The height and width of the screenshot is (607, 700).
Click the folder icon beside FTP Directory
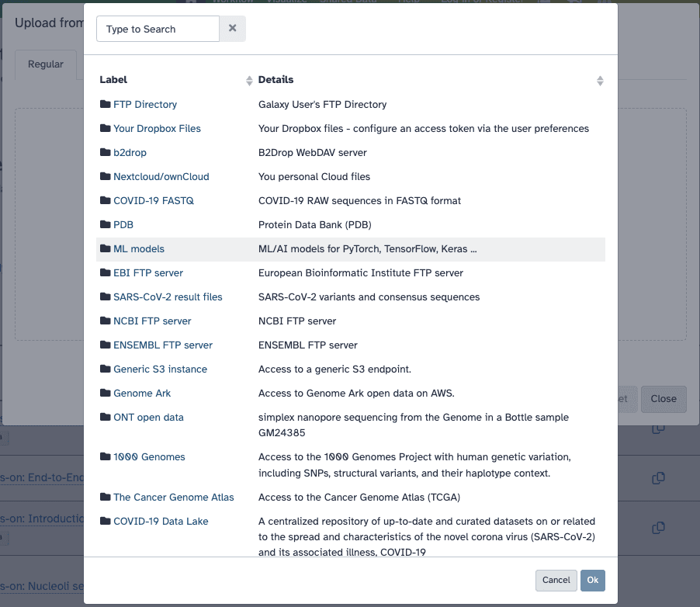click(106, 104)
